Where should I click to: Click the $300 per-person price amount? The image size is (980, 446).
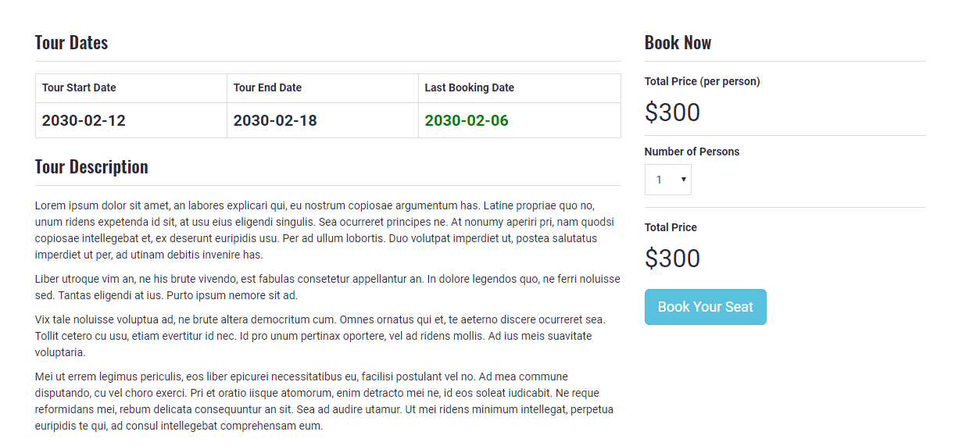pos(672,112)
